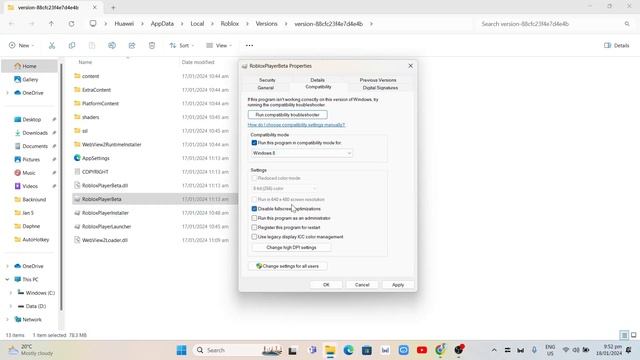Screen dimensions: 640x360
Task: Open the View dropdown
Action: pyautogui.click(x=219, y=45)
